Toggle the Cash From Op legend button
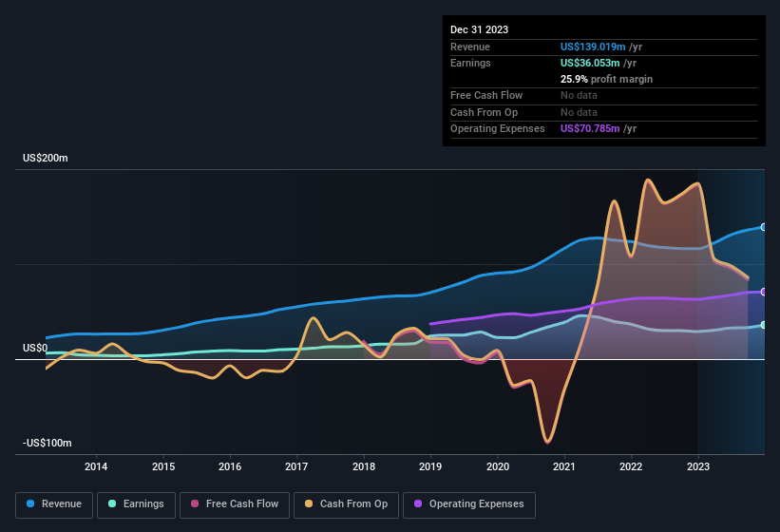The width and height of the screenshot is (780, 532). coord(346,504)
